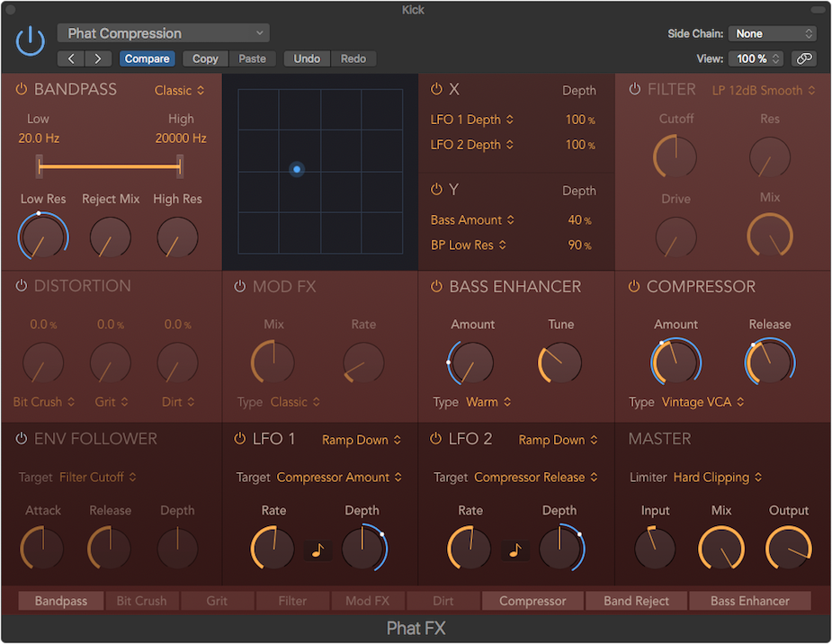Click the Filter Mix knob

coord(769,236)
